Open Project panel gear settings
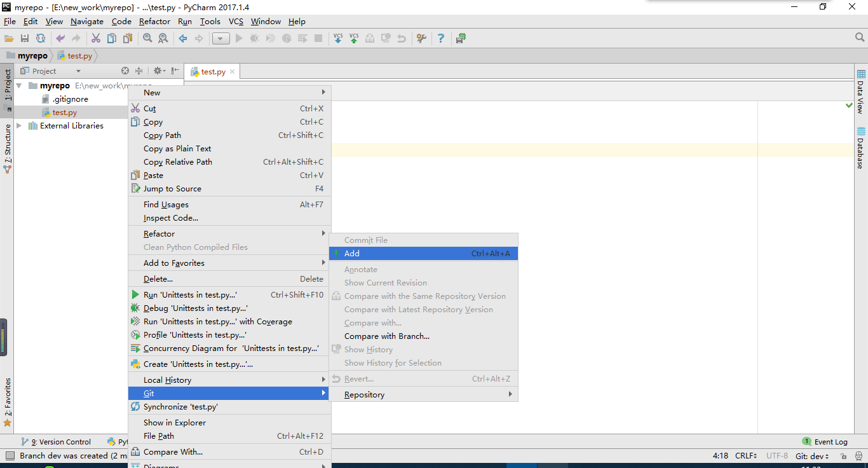The height and width of the screenshot is (468, 868). [159, 71]
